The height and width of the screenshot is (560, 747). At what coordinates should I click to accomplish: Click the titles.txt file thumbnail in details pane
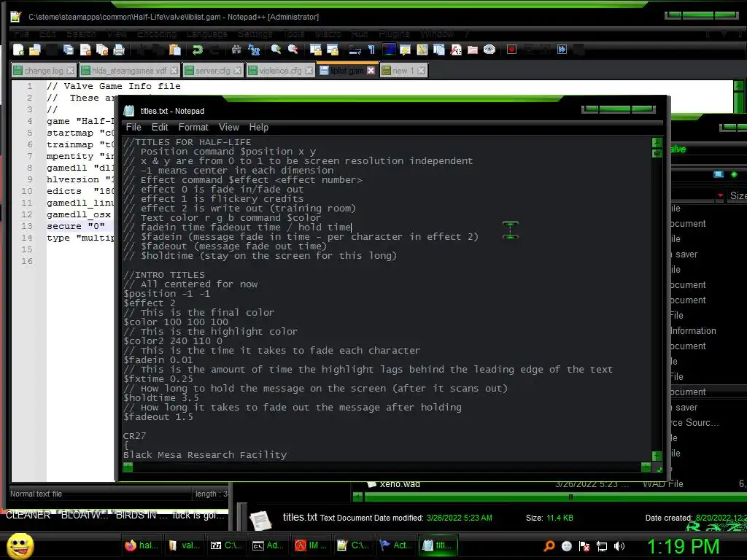tap(260, 519)
